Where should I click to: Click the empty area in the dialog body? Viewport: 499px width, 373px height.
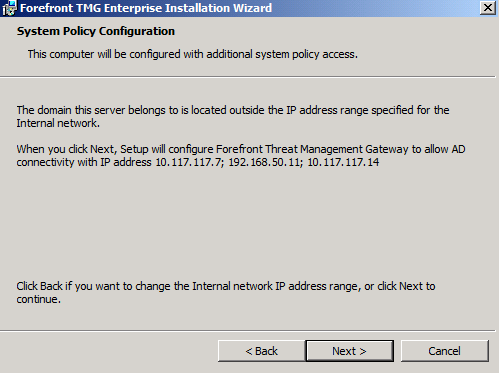tap(248, 223)
